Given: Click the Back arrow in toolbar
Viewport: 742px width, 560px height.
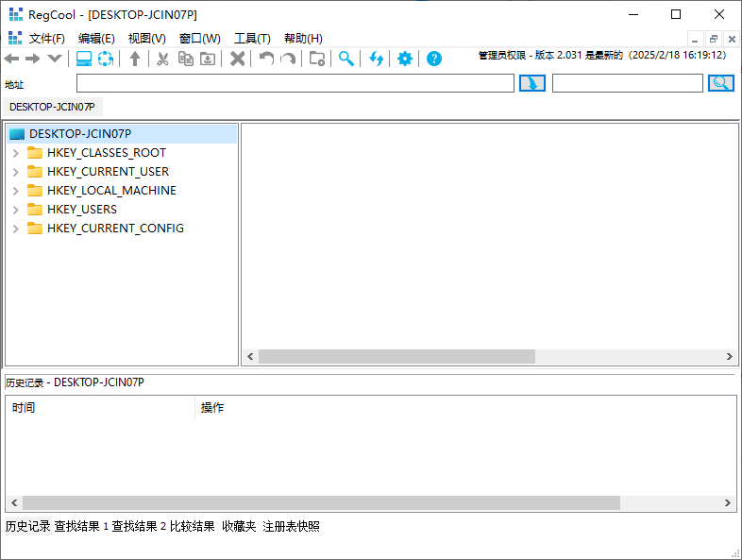Looking at the screenshot, I should tap(11, 59).
